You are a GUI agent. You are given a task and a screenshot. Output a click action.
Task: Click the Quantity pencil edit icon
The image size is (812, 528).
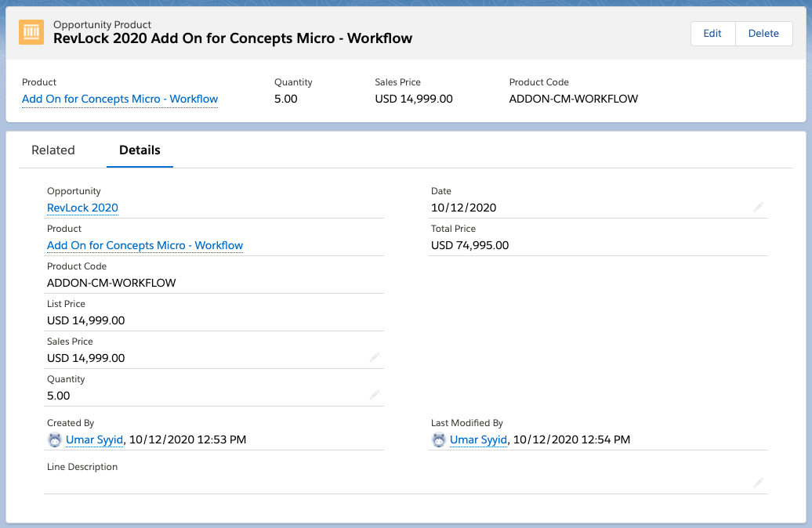(375, 395)
